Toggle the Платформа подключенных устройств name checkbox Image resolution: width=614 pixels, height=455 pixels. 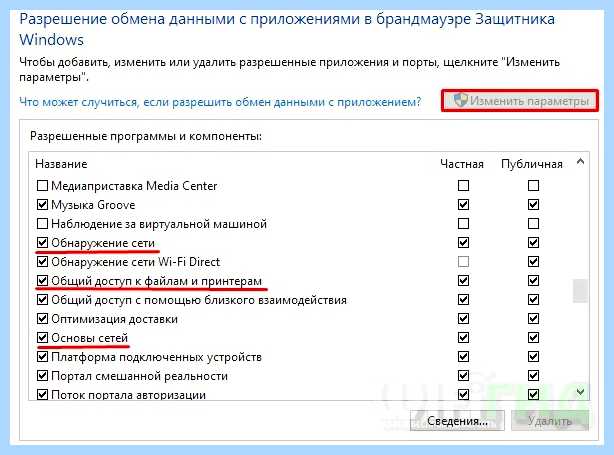click(42, 357)
